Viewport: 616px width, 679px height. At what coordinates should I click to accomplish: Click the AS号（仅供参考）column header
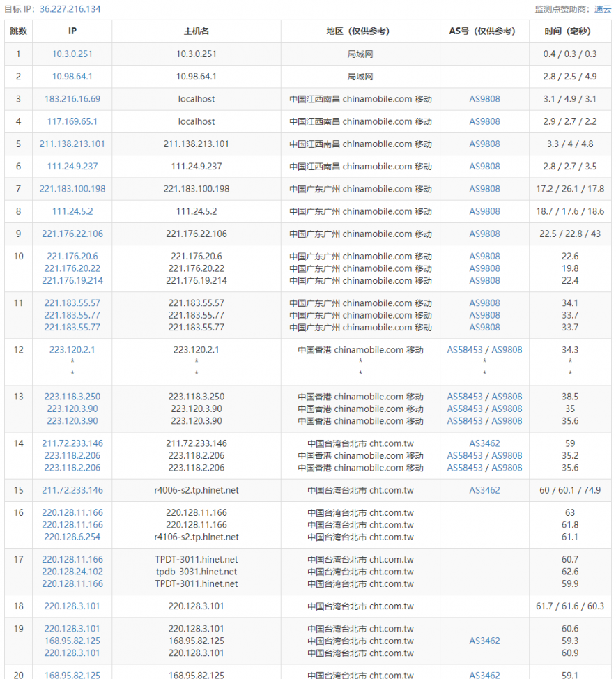tap(484, 31)
